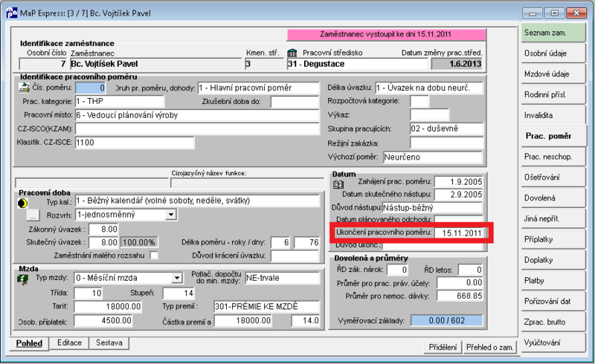Click the Cizojazyčný název funkce field
595x364 pixels.
[247, 183]
